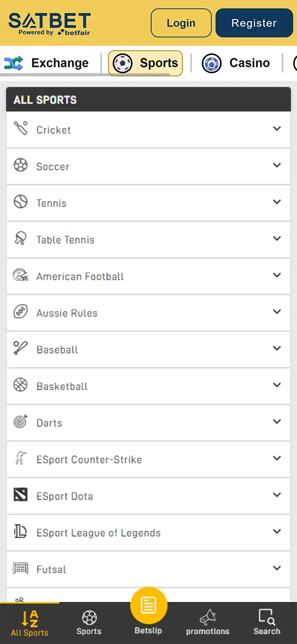297x644 pixels.
Task: Select the Tennis sport icon
Action: 21,201
